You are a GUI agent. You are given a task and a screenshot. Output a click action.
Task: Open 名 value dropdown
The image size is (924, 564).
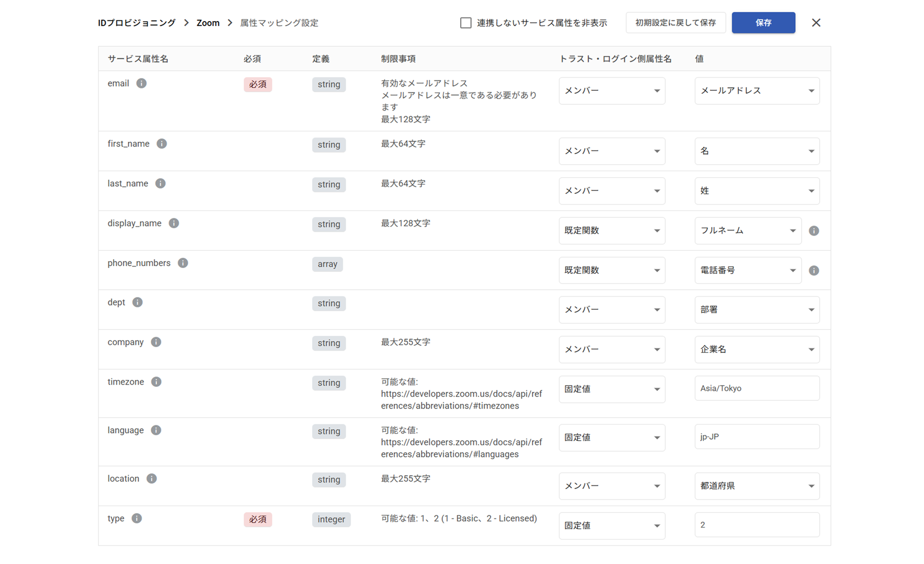click(x=757, y=151)
